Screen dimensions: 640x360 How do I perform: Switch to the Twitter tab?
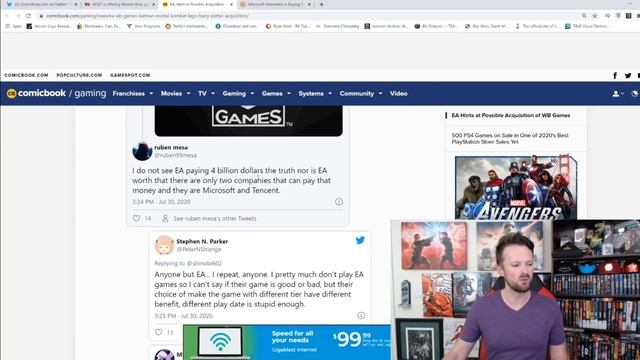[40, 4]
